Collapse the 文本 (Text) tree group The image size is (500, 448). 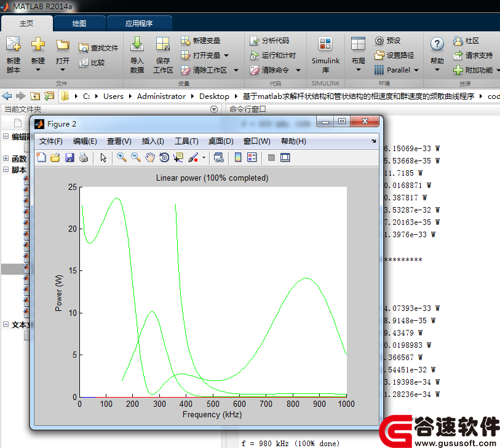[6, 324]
